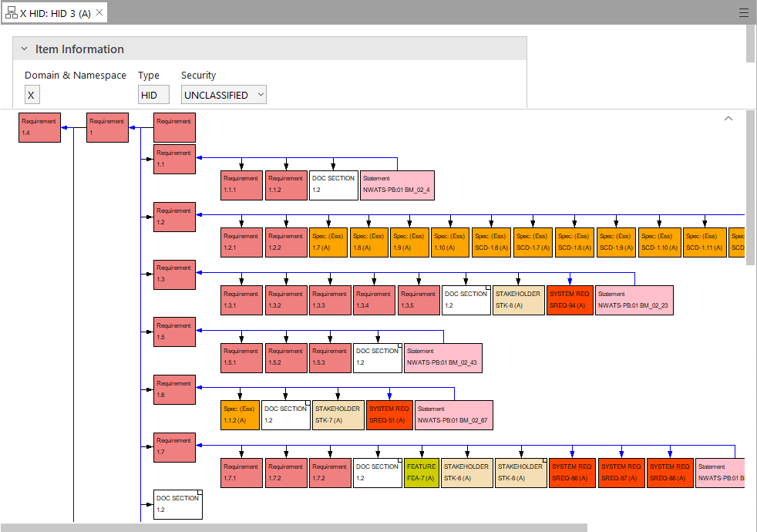Click the SYSTEM REQ SREQ-88 (A) node
This screenshot has height=532, width=757.
[670, 473]
